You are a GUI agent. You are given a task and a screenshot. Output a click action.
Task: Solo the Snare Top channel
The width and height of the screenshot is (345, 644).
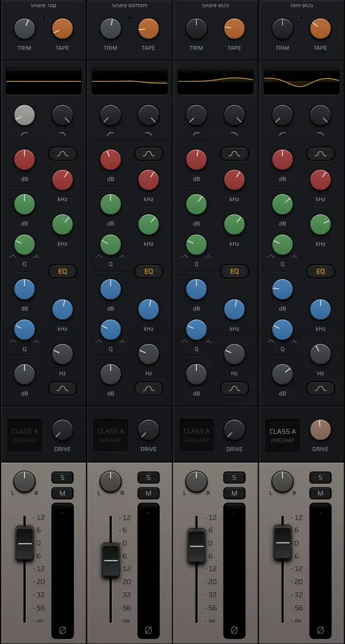[x=62, y=477]
